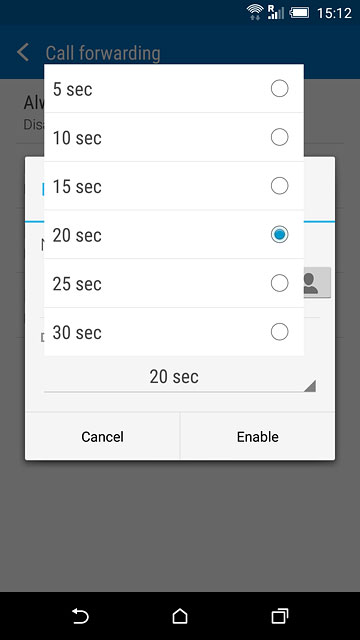Tap the battery status bar icon

coord(299,13)
